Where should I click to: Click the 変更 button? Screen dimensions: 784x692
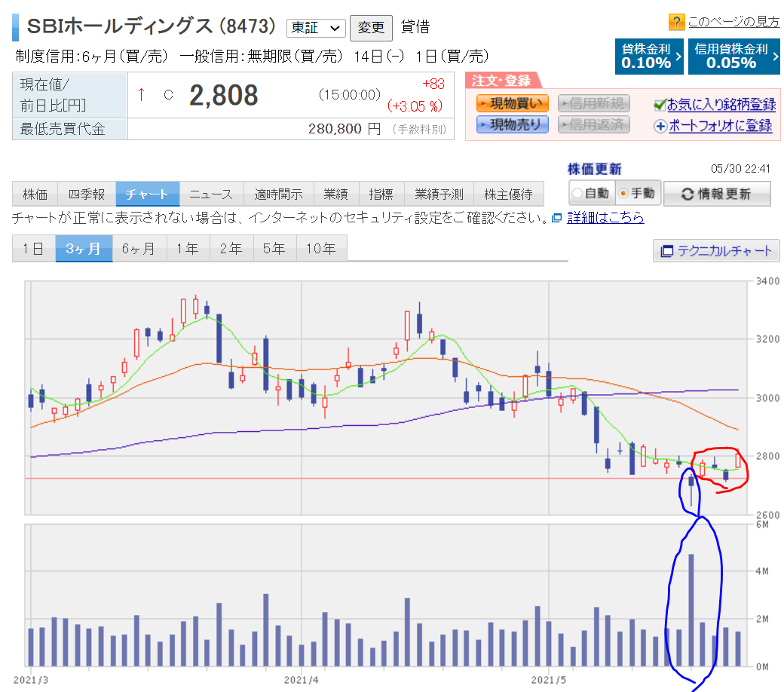pos(371,28)
